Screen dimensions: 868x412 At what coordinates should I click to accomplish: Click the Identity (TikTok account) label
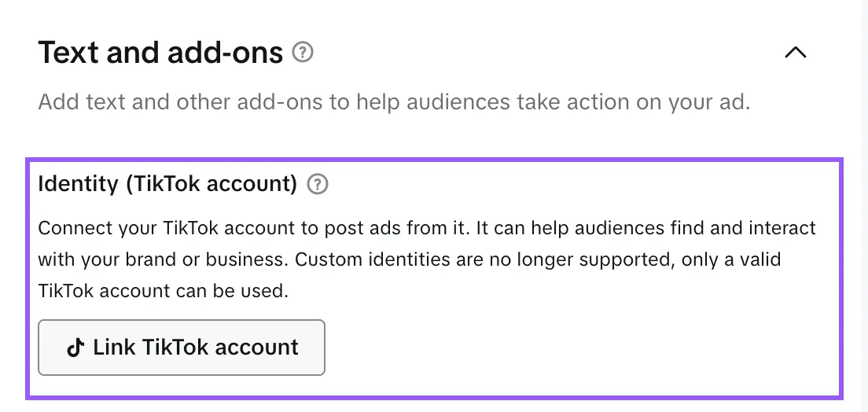coord(167,184)
